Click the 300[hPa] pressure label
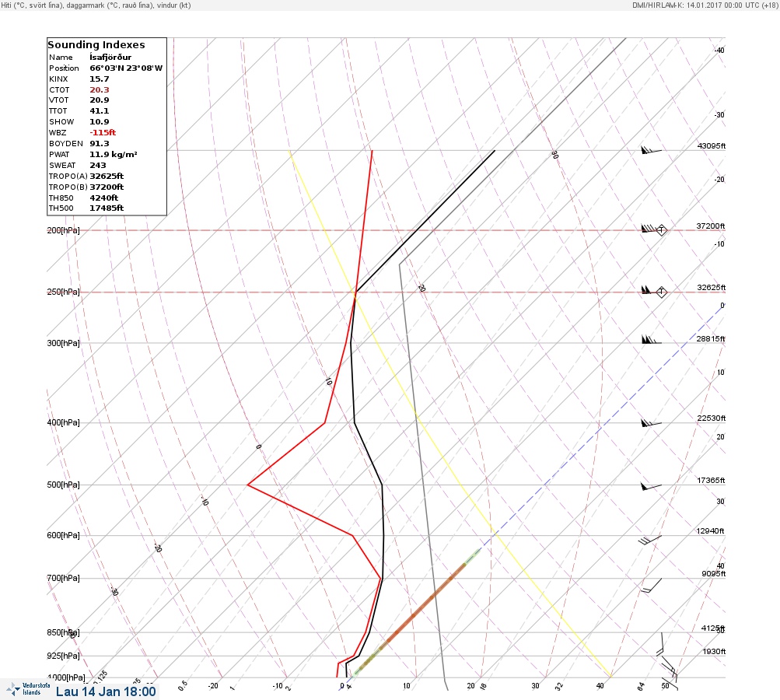Image resolution: width=780 pixels, height=700 pixels. pyautogui.click(x=63, y=343)
